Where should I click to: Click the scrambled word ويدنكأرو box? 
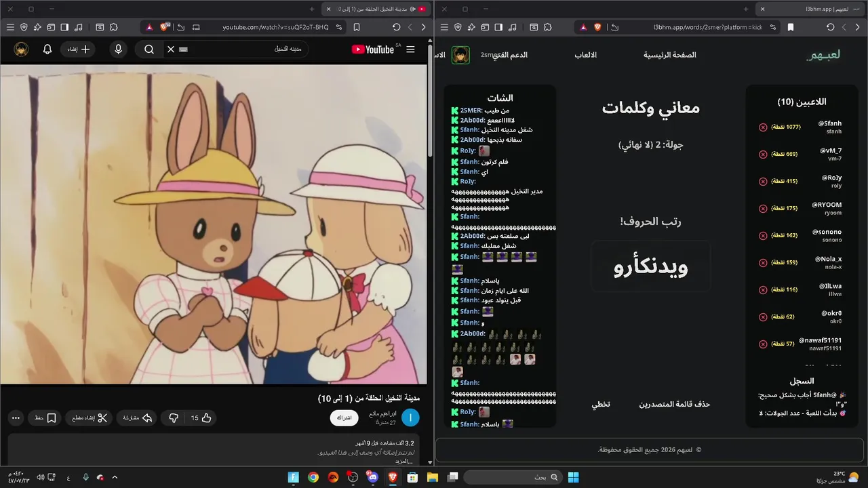point(651,266)
